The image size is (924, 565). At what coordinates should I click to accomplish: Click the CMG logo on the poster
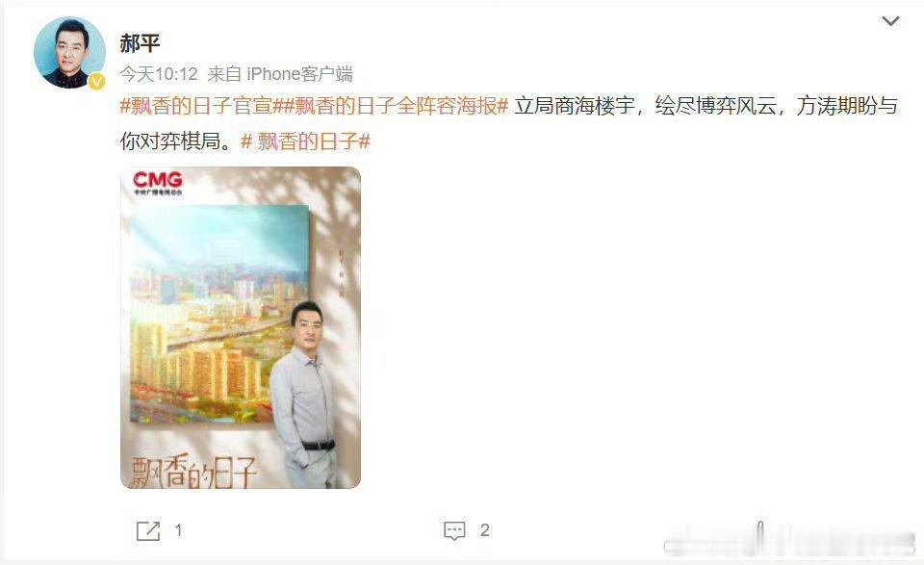coord(157,183)
